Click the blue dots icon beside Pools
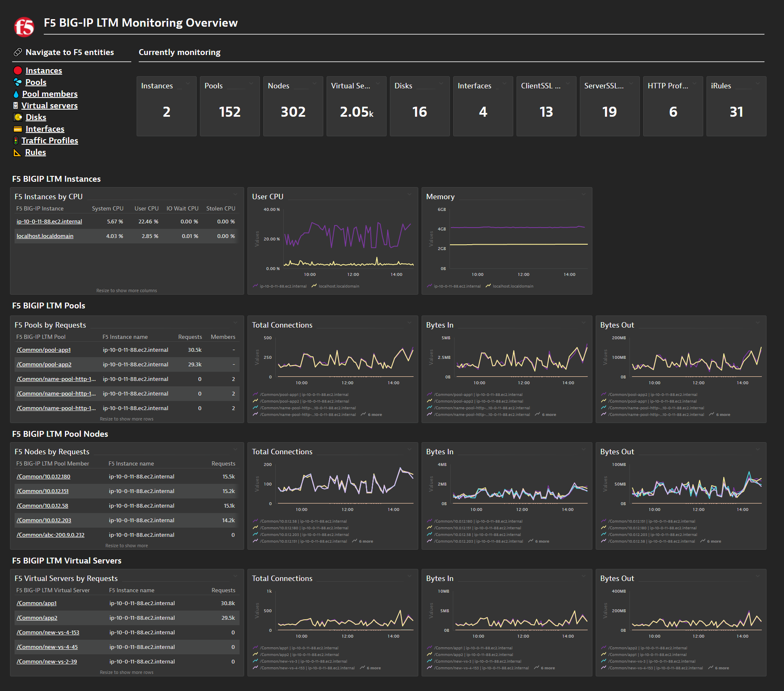 pyautogui.click(x=17, y=82)
